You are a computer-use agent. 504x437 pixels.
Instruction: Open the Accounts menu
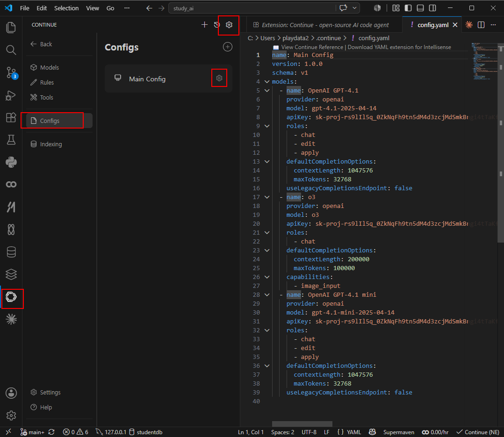pyautogui.click(x=11, y=393)
